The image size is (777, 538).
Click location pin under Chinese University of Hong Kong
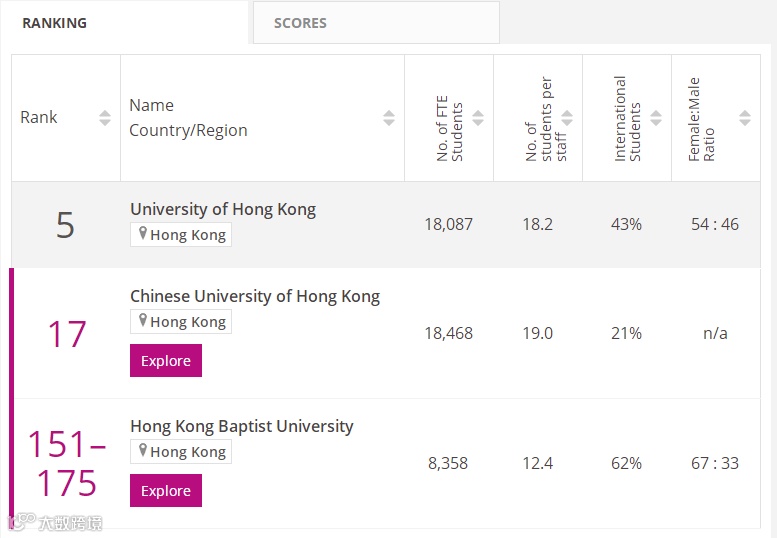click(143, 321)
